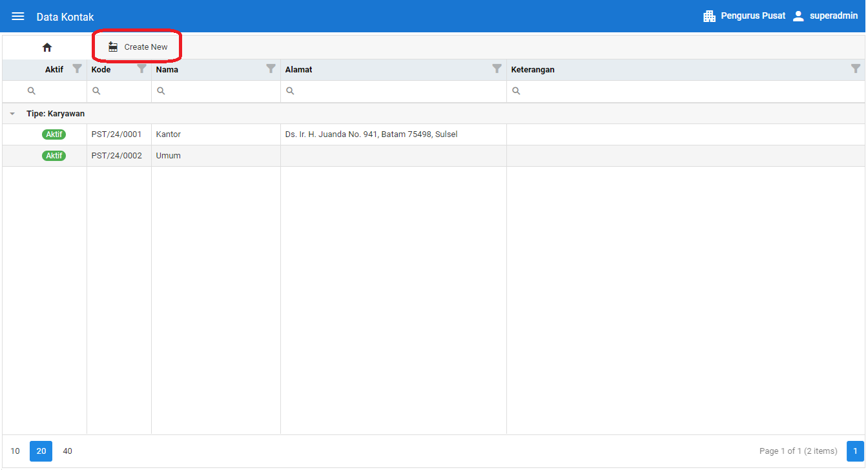Open the filter icon on Kode column
Viewport: 868px width, 470px height.
pos(141,69)
